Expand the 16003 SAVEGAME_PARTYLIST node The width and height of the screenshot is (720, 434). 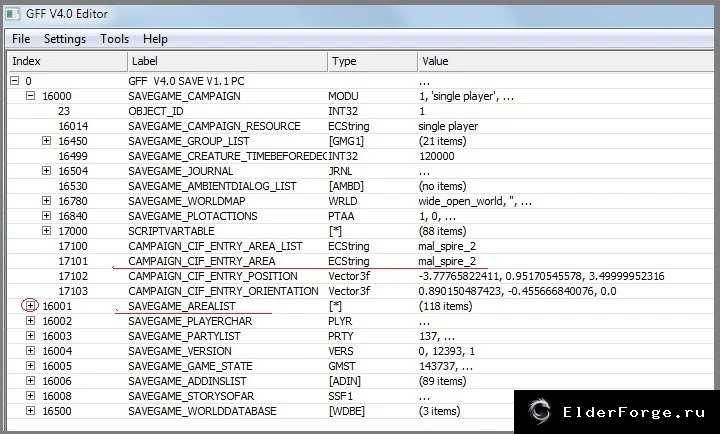(x=30, y=336)
